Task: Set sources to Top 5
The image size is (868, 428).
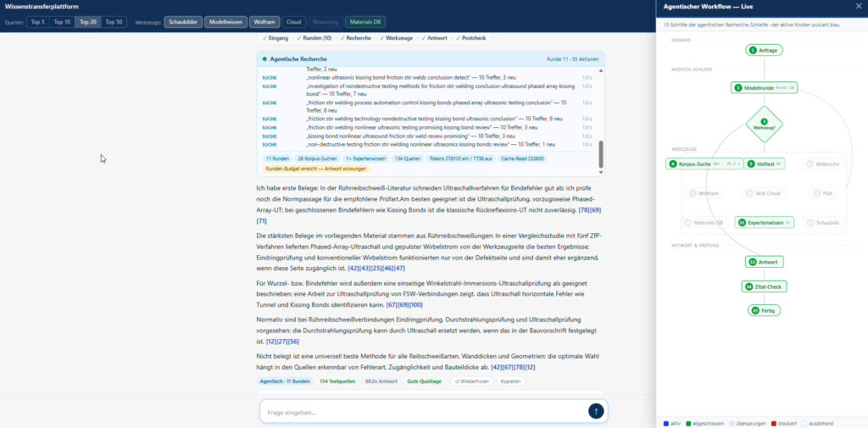Action: 37,22
